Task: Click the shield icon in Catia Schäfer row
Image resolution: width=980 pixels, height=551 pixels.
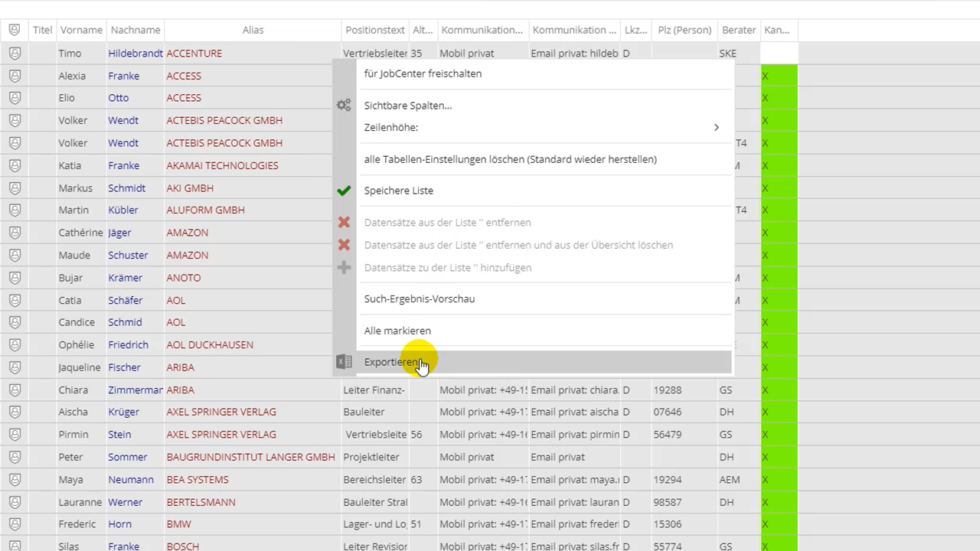Action: pos(15,300)
